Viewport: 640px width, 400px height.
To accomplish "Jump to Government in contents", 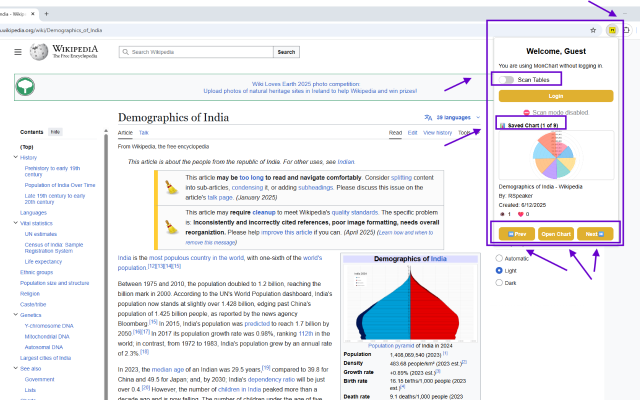I will (x=39, y=379).
